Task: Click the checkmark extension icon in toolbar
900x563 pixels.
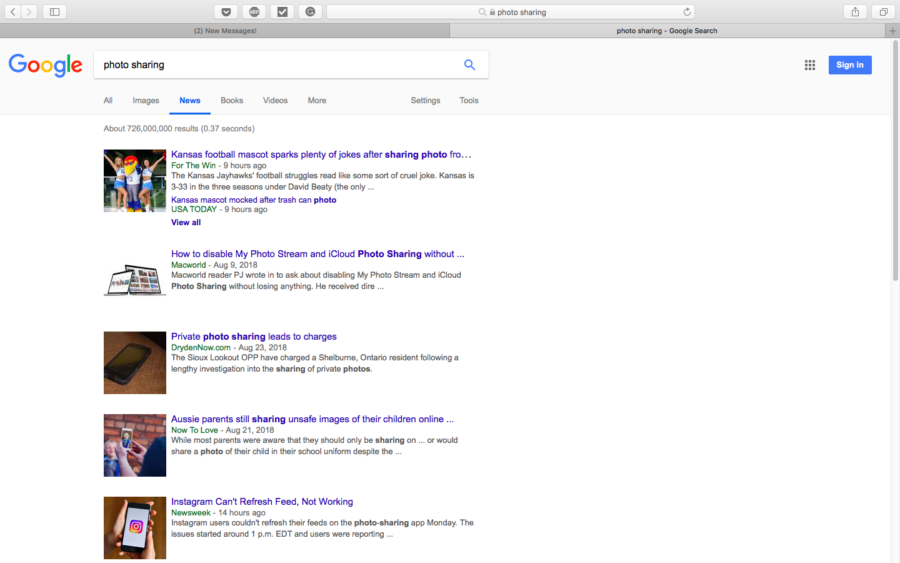Action: pyautogui.click(x=282, y=11)
